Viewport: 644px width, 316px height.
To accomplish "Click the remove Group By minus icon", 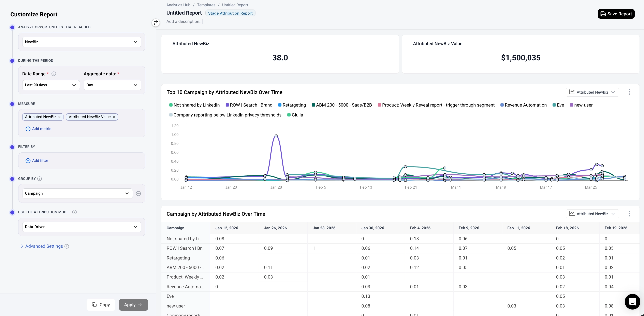I will coord(138,193).
